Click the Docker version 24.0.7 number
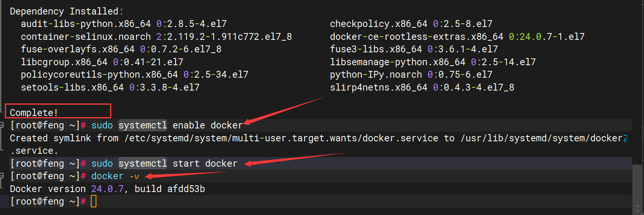Viewport: 644px width, 215px height. coord(107,189)
